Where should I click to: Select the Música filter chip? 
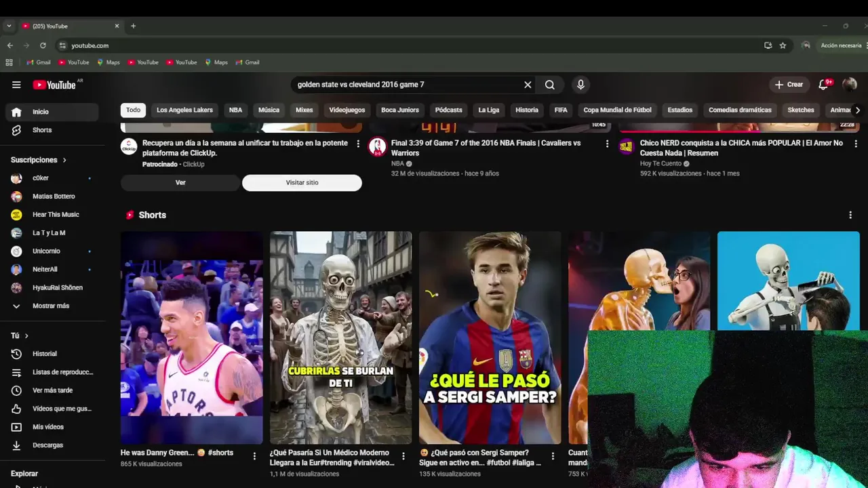[269, 110]
